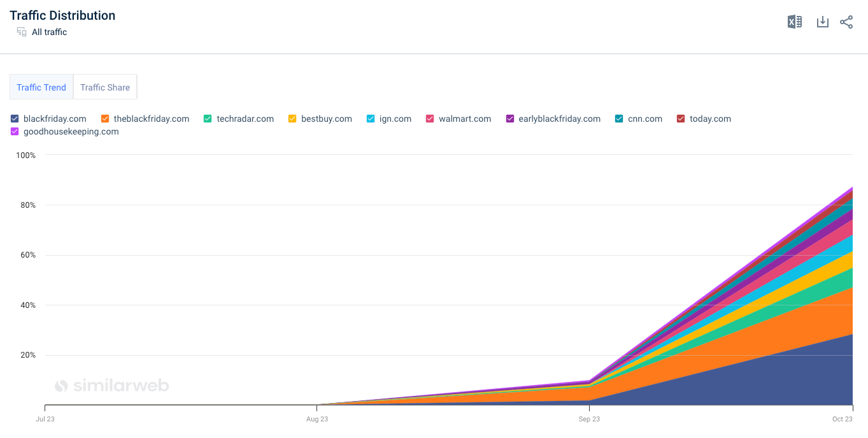The height and width of the screenshot is (438, 868).
Task: Click the All traffic device icon
Action: 22,32
